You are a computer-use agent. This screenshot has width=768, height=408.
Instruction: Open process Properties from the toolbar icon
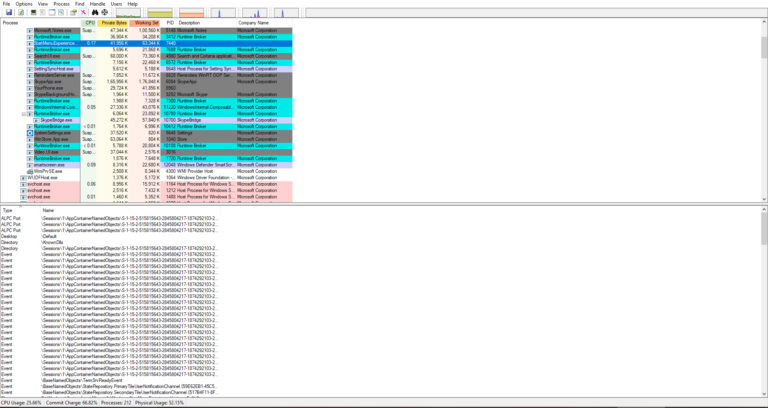(73, 12)
